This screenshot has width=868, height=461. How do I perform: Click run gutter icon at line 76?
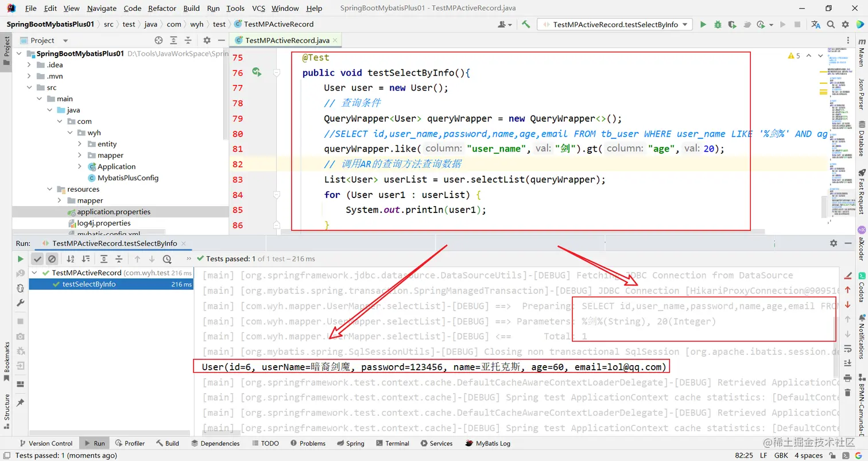click(257, 72)
